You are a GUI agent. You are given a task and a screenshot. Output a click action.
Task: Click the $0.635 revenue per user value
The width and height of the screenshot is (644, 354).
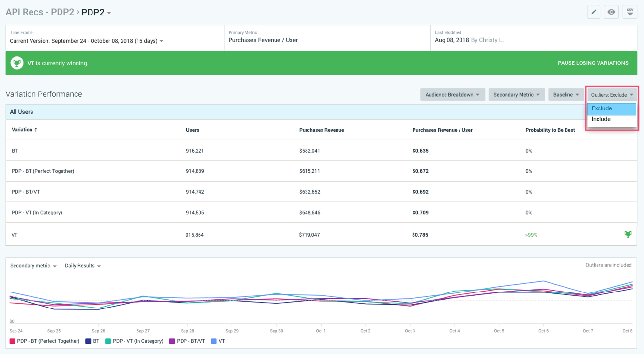(x=420, y=151)
